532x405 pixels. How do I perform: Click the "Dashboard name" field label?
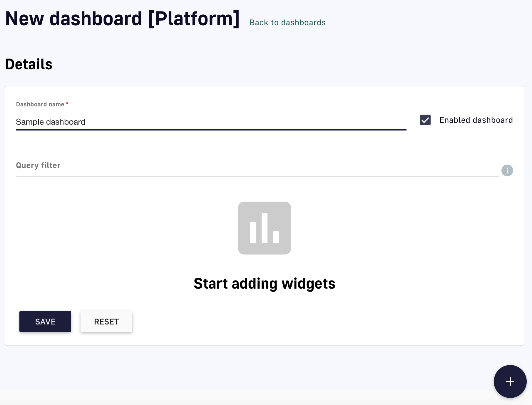tap(40, 104)
